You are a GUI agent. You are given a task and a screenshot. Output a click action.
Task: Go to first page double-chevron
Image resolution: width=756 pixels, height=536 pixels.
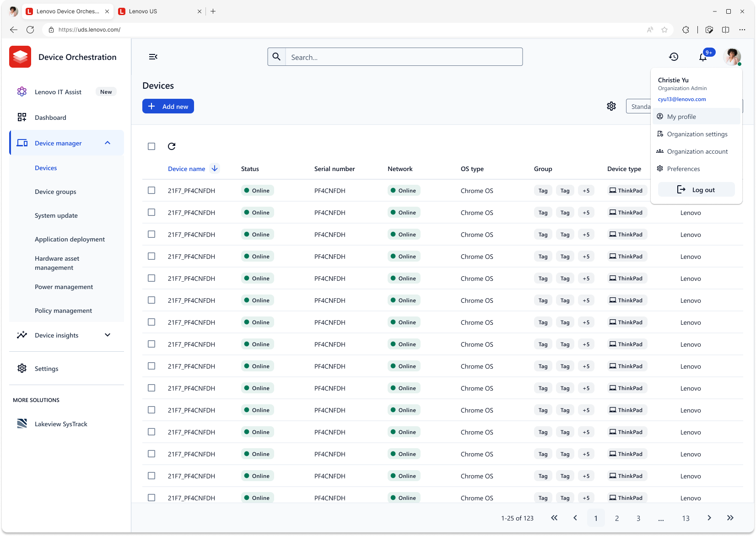(554, 518)
